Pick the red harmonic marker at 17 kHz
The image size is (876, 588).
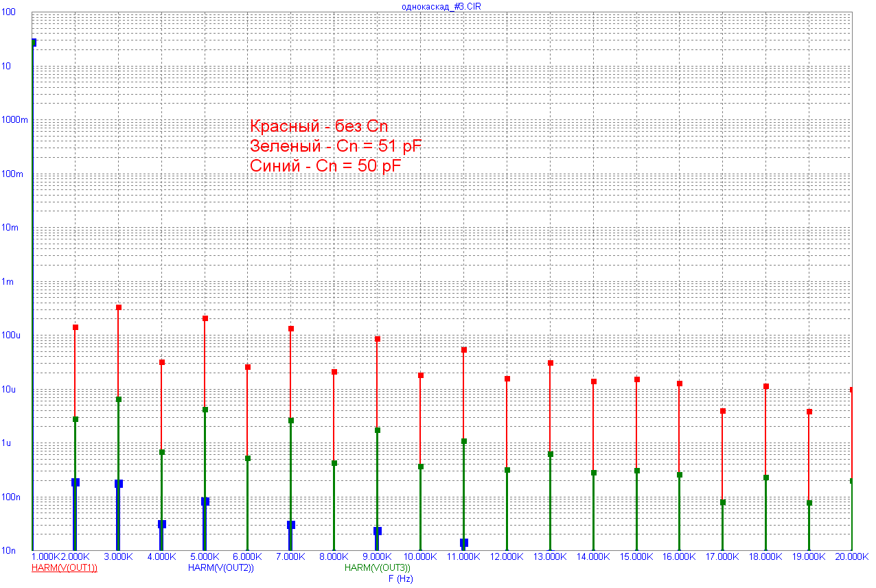point(723,411)
